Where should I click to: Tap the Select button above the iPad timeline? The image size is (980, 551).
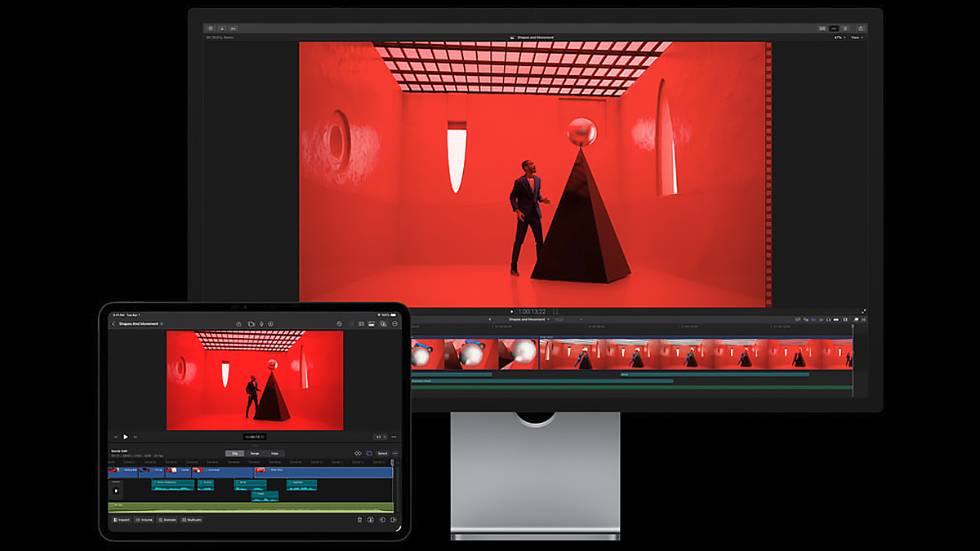[x=381, y=453]
